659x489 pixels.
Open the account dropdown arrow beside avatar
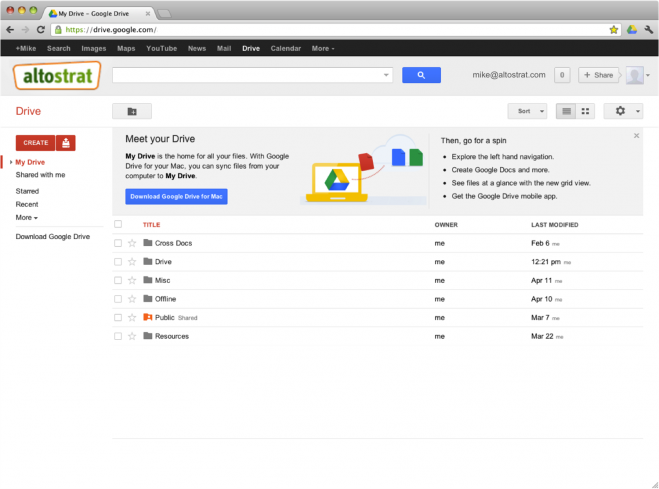(648, 76)
